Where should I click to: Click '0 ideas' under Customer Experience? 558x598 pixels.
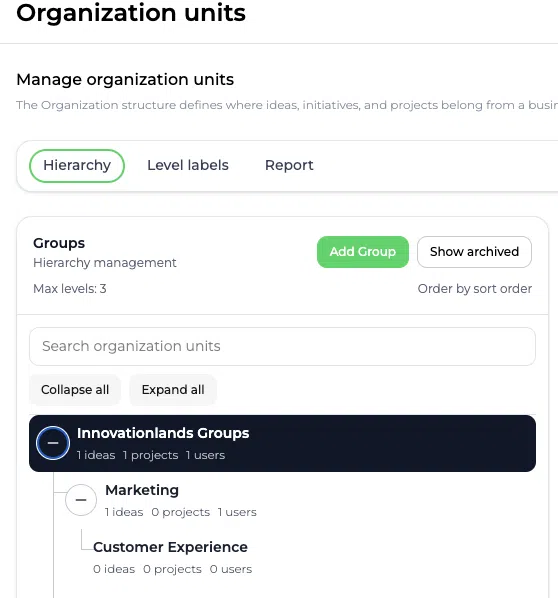click(114, 569)
